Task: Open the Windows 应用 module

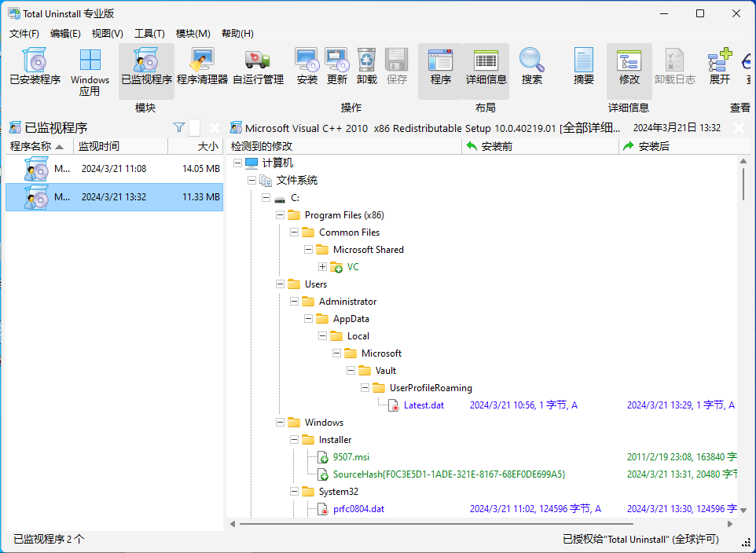Action: (90, 72)
